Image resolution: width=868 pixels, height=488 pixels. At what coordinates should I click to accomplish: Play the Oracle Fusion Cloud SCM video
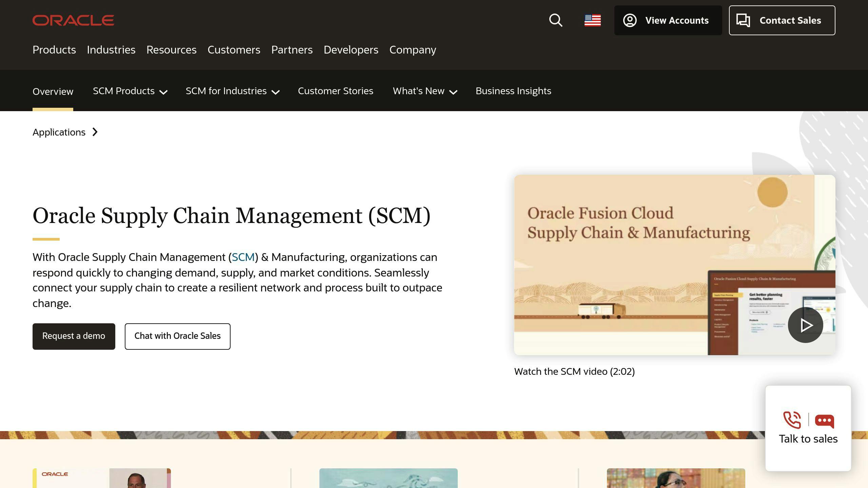click(x=806, y=325)
